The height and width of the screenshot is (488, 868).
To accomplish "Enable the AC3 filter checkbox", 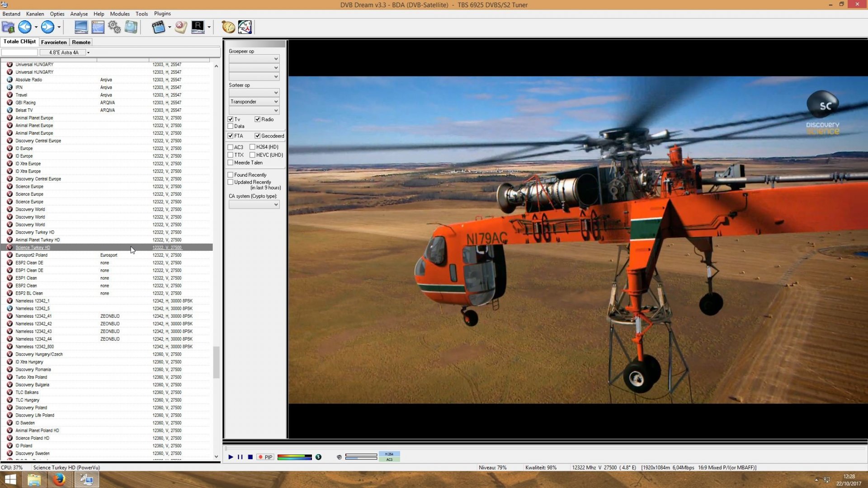I will click(x=231, y=147).
